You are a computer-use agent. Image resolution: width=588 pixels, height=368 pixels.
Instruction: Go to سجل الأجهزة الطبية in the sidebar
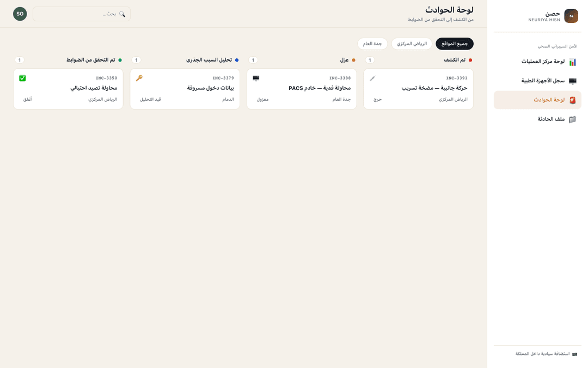[537, 81]
